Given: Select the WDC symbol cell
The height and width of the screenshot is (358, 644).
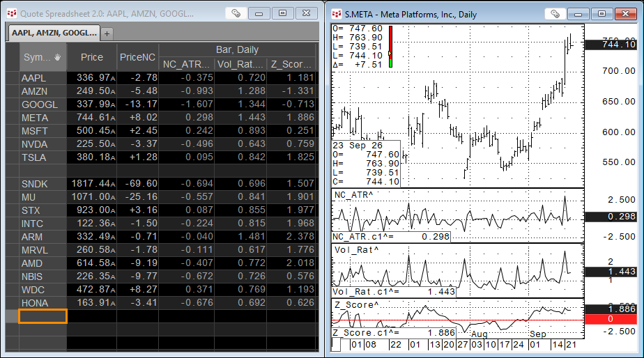Looking at the screenshot, I should [x=43, y=290].
